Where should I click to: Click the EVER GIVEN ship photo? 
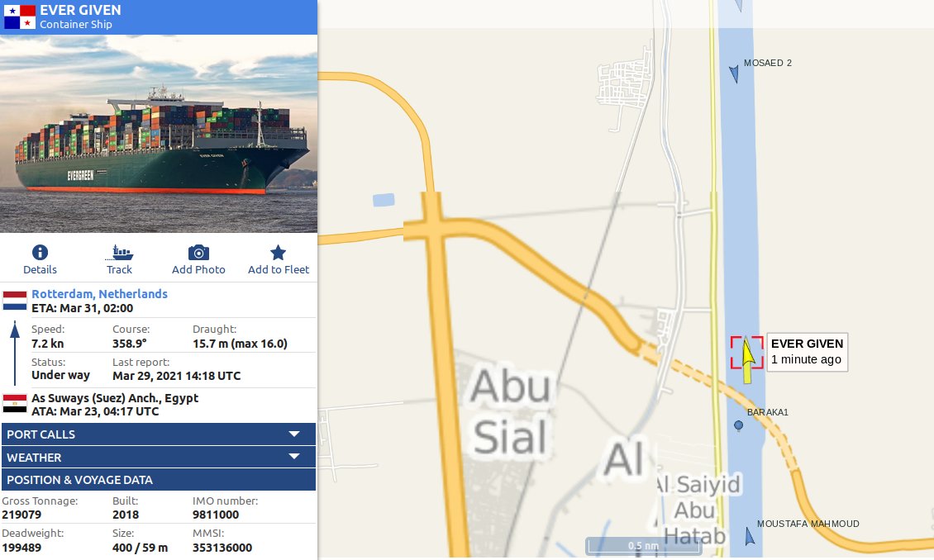[159, 133]
